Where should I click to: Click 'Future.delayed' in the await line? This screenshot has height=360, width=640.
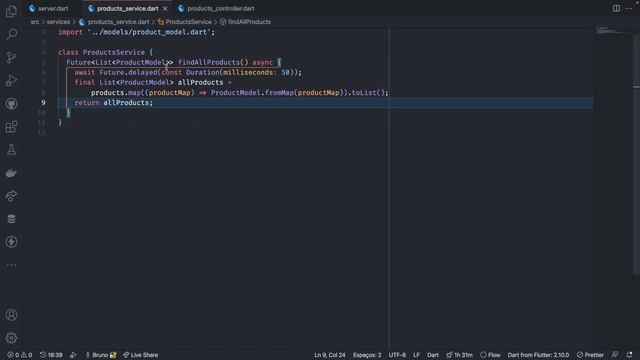128,73
